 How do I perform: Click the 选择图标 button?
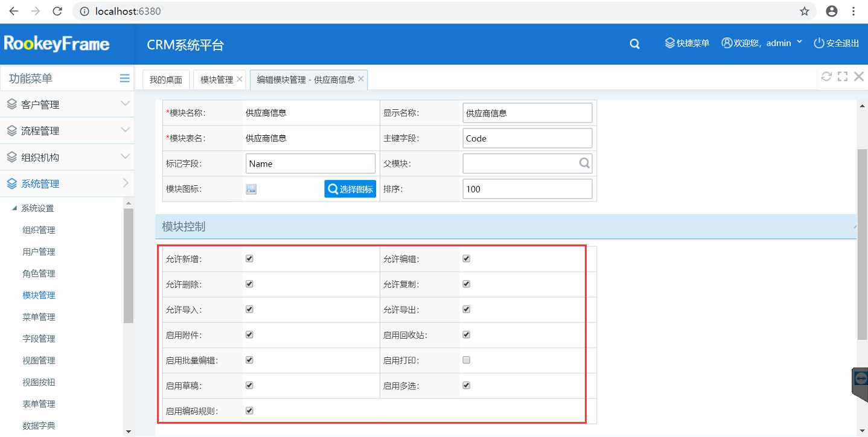pyautogui.click(x=350, y=189)
